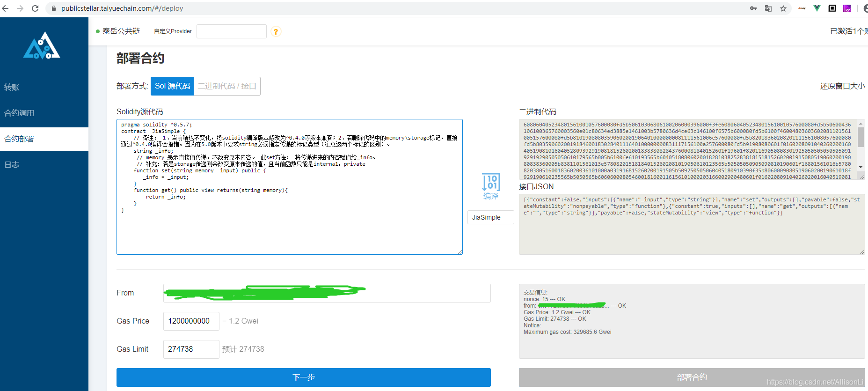Click the Maximum gas cost 329685.6 Gwei line
This screenshot has width=868, height=391.
click(x=568, y=332)
